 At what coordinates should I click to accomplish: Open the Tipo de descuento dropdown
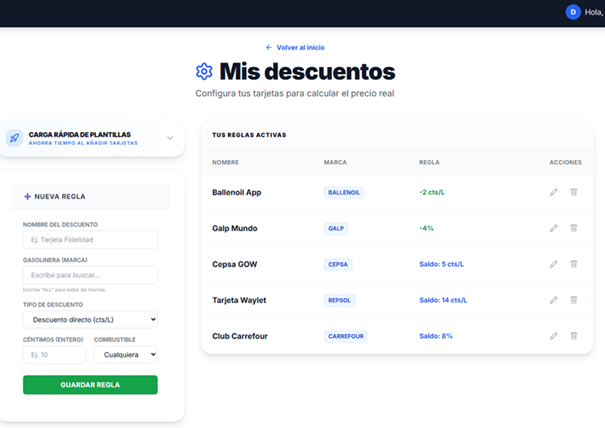click(90, 320)
